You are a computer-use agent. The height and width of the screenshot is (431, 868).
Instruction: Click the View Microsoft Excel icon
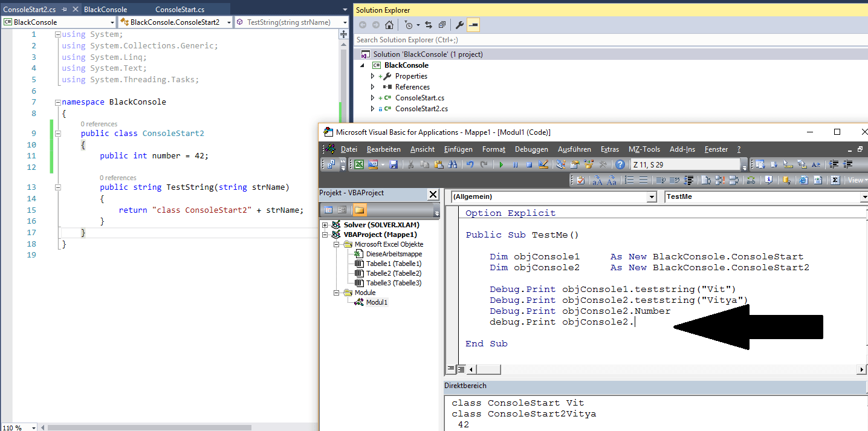pos(359,164)
